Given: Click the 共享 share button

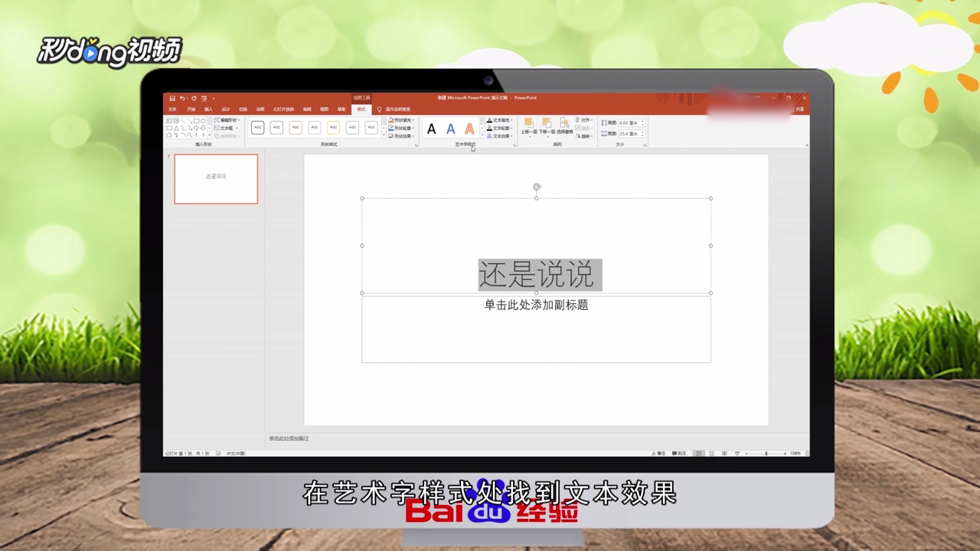Looking at the screenshot, I should tap(799, 109).
